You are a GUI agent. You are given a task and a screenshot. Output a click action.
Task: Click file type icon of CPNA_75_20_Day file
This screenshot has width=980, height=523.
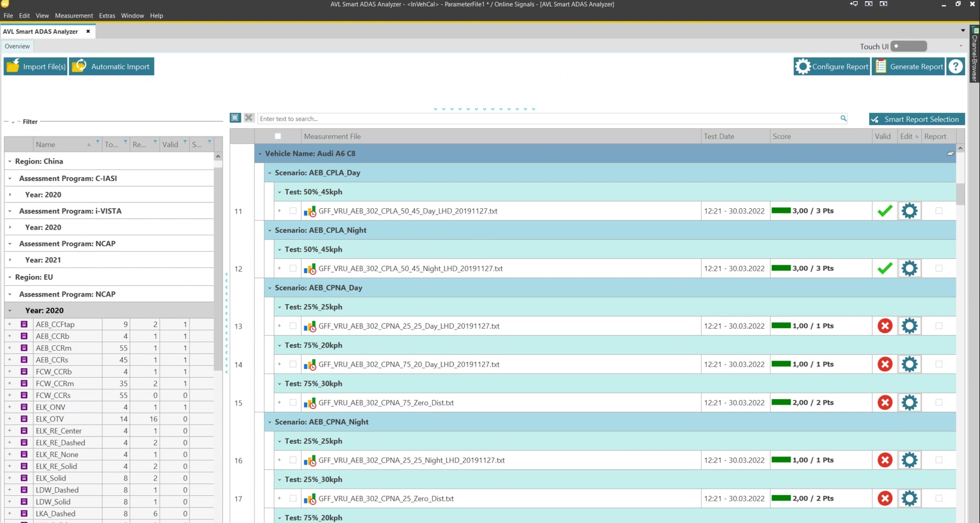[x=310, y=365]
